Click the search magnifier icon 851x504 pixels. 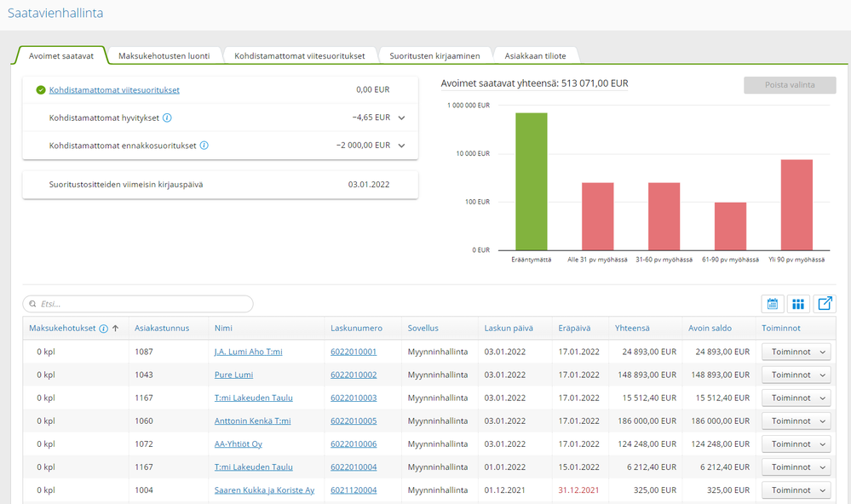[32, 304]
